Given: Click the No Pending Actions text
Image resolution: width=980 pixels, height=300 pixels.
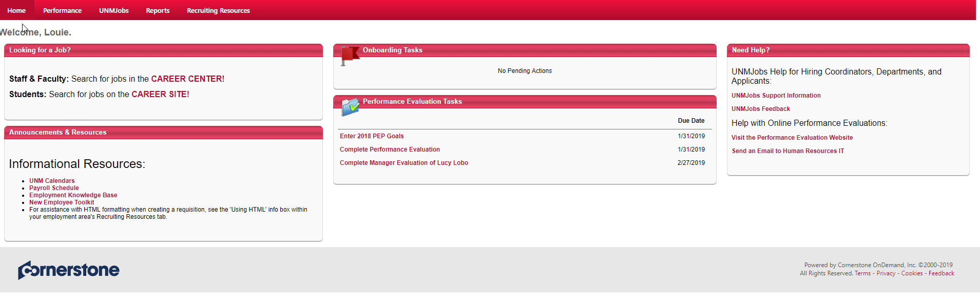Looking at the screenshot, I should 525,71.
